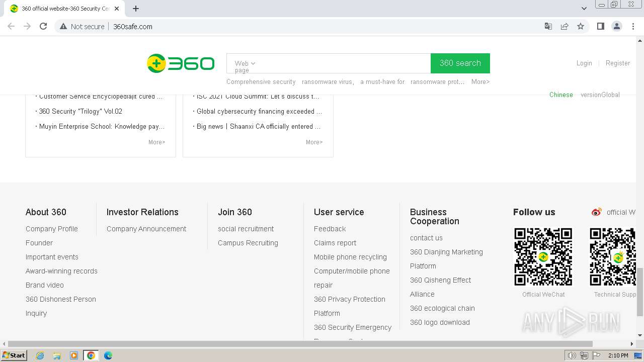Open Campus Recruiting link
Image resolution: width=644 pixels, height=362 pixels.
248,243
